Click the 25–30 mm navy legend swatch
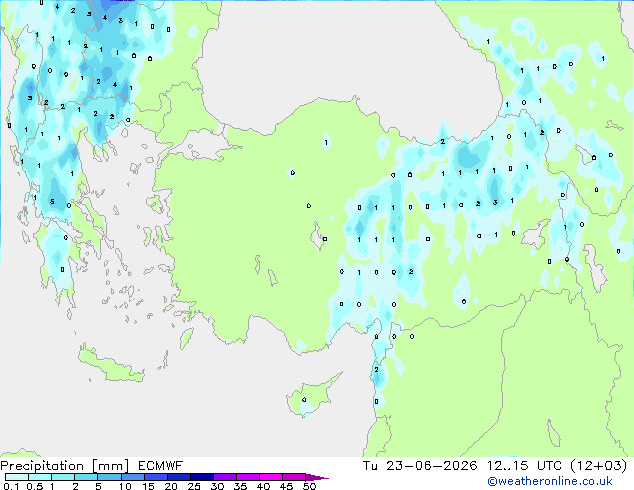The height and width of the screenshot is (490, 634). point(201,477)
